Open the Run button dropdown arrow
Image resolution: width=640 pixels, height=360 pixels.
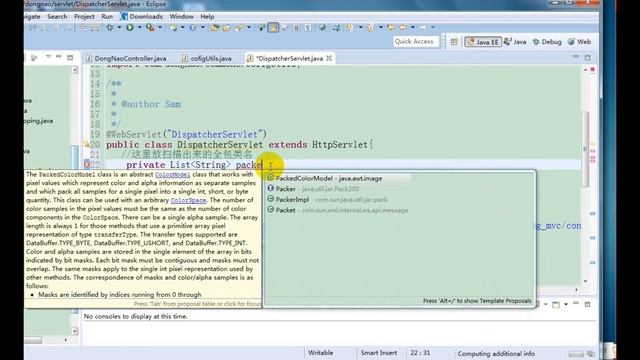tap(140, 27)
